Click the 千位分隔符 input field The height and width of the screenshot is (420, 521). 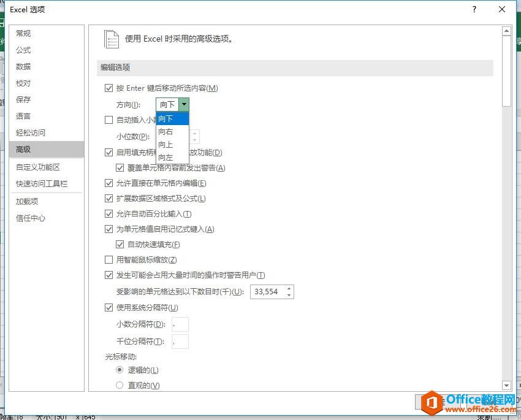coord(180,341)
